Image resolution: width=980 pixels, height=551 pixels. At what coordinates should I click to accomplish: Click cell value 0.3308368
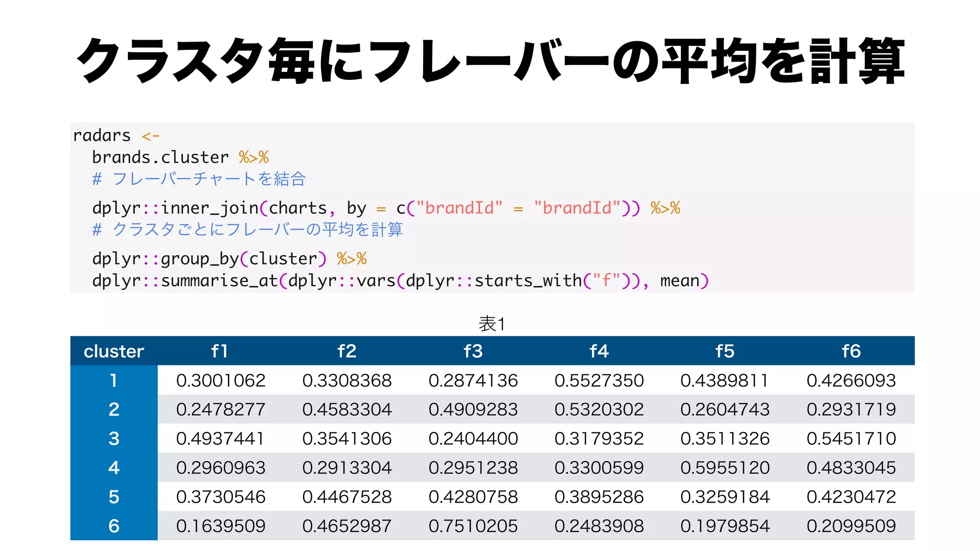(347, 381)
